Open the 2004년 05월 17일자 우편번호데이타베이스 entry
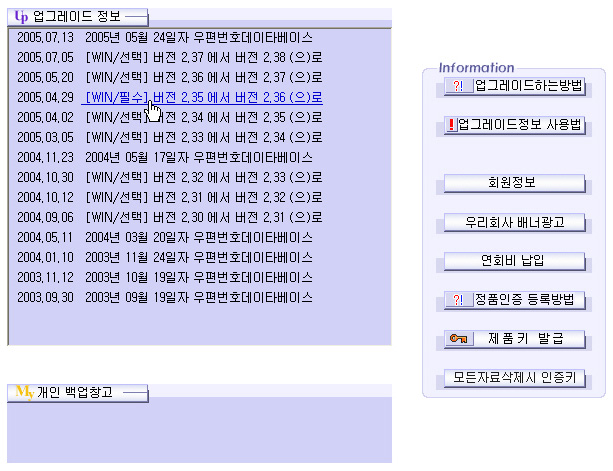Image resolution: width=613 pixels, height=471 pixels. (199, 158)
